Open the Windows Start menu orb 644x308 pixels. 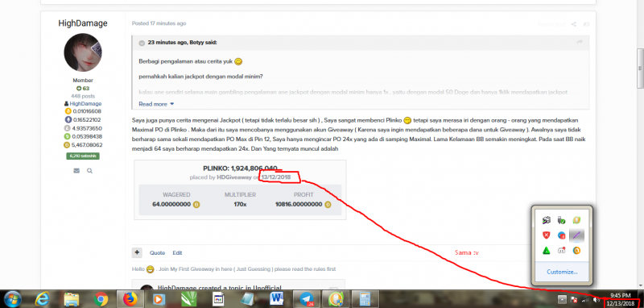[13, 298]
